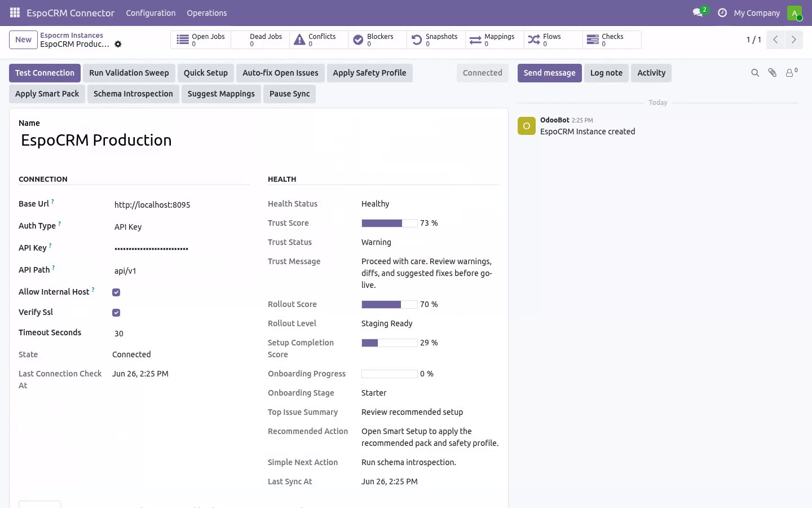Open the activities clock icon
This screenshot has height=508, width=812.
[x=722, y=12]
